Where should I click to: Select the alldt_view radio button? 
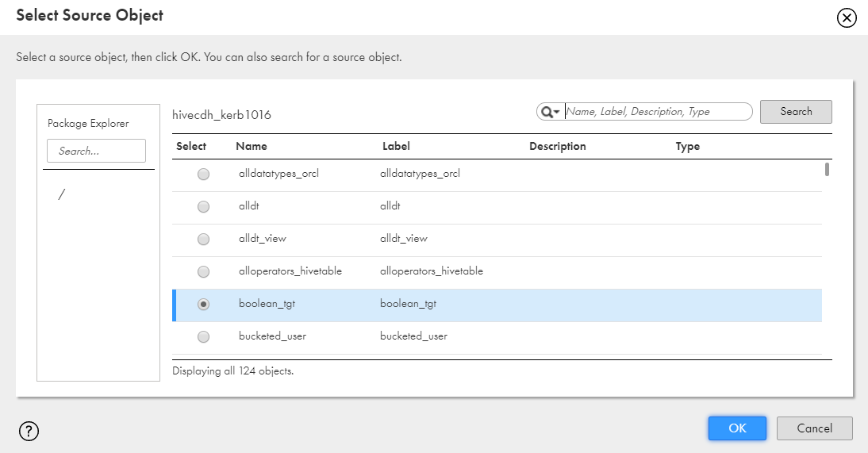tap(204, 239)
